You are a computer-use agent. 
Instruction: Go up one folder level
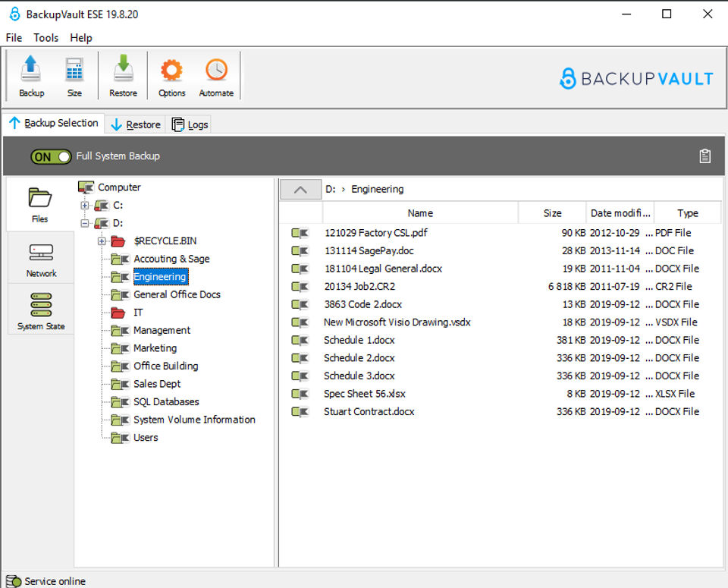point(300,190)
